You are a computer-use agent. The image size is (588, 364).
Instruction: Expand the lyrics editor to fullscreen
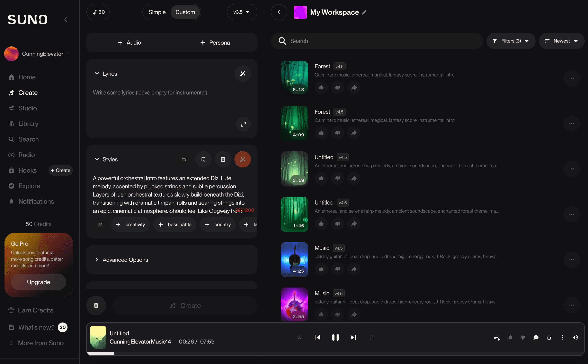(243, 124)
